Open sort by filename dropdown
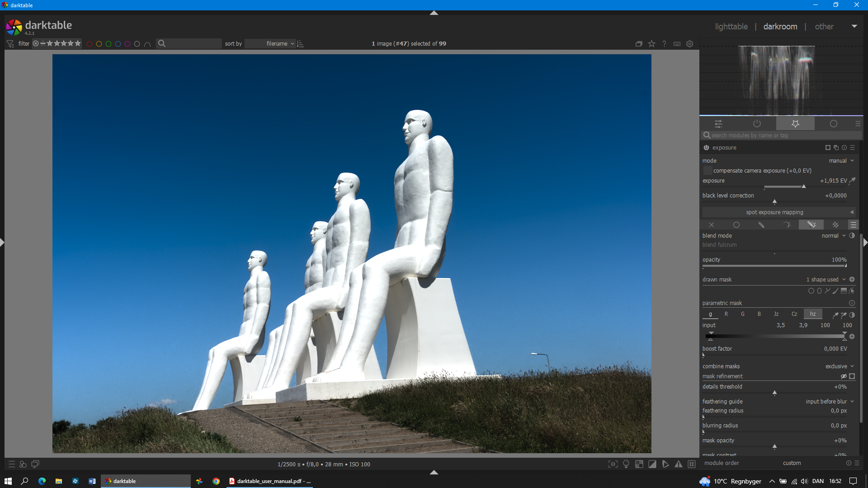Image resolution: width=868 pixels, height=488 pixels. point(271,44)
